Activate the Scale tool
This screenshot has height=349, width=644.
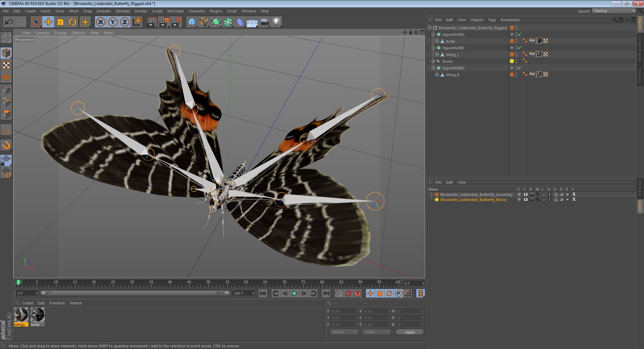point(60,22)
